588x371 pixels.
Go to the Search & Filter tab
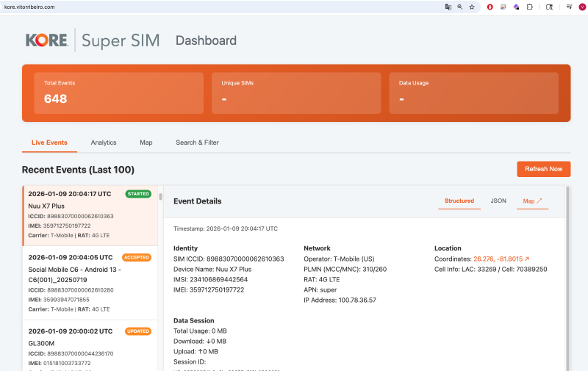pos(197,143)
